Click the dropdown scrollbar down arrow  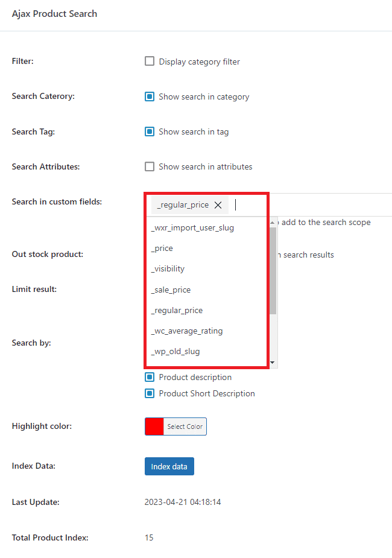[273, 363]
